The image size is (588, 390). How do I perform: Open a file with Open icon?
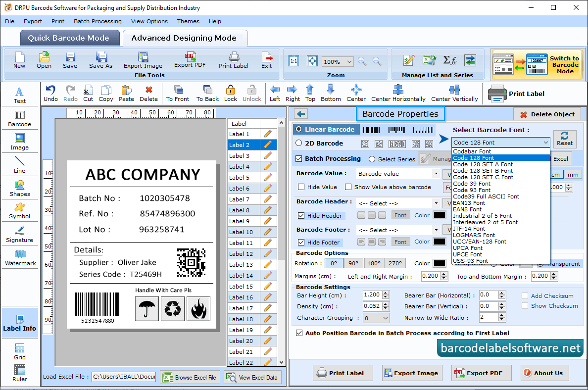click(44, 60)
